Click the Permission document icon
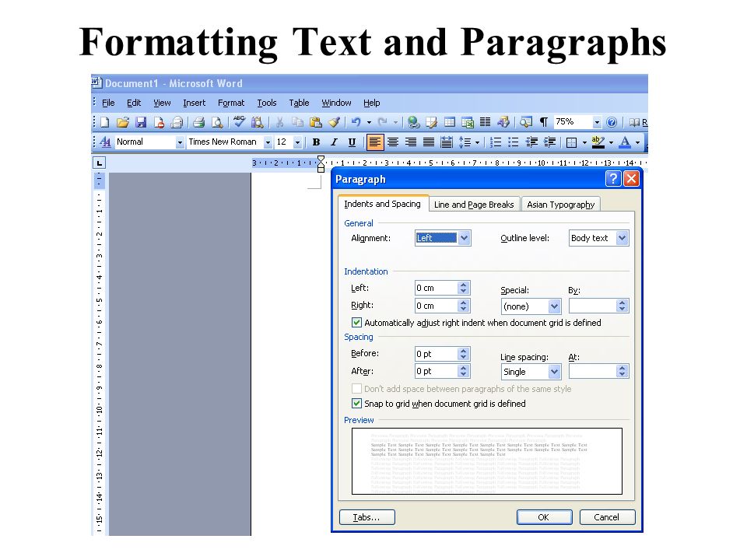 (x=159, y=122)
